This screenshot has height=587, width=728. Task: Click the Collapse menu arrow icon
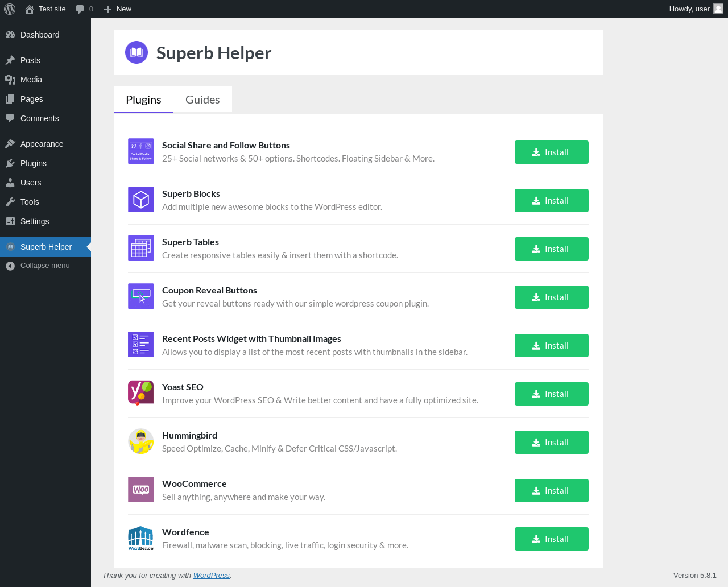pyautogui.click(x=10, y=266)
